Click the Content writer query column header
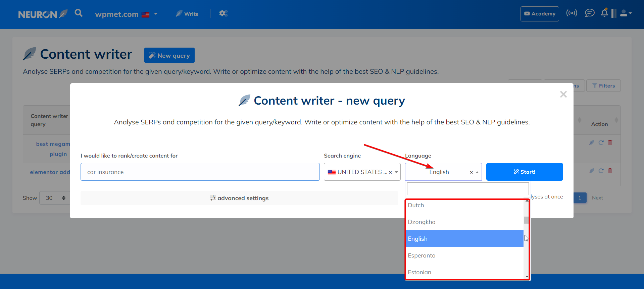 [x=49, y=120]
